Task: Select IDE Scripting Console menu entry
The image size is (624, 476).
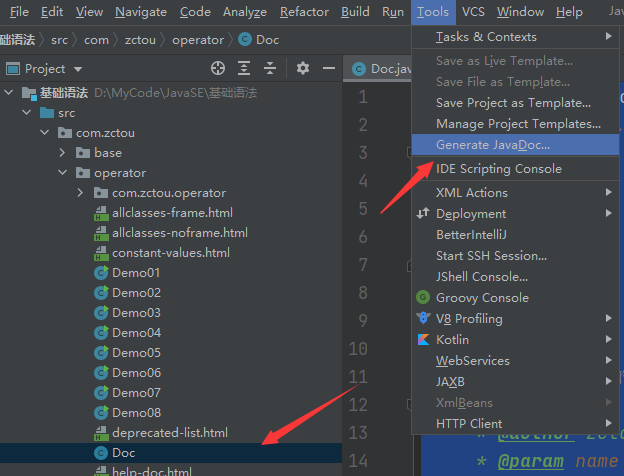Action: click(x=498, y=169)
